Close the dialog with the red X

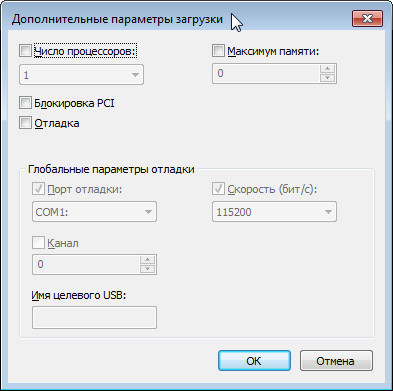(367, 19)
